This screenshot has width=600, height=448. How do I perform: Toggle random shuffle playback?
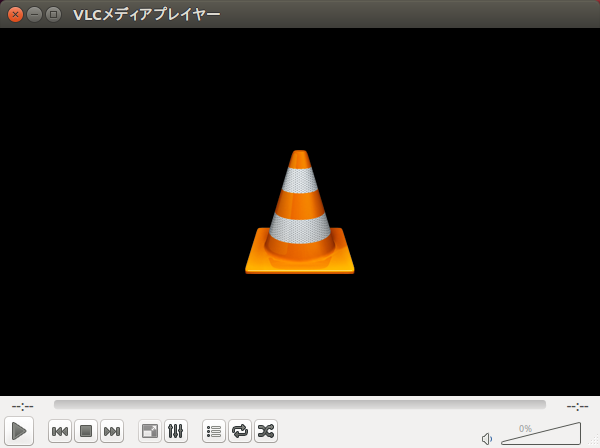point(266,431)
